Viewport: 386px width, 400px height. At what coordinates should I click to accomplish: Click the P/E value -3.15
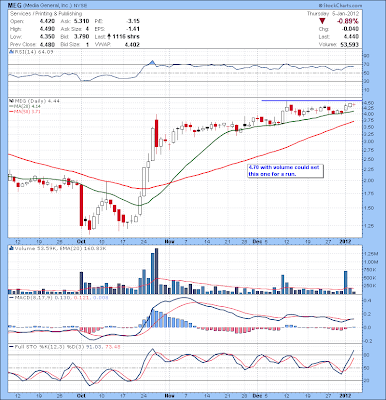click(133, 21)
